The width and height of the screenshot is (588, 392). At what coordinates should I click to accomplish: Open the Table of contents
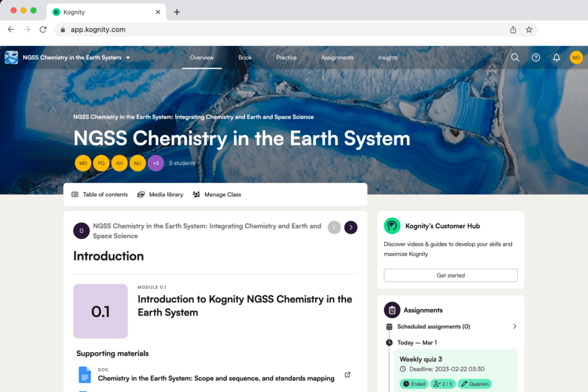[x=99, y=194]
